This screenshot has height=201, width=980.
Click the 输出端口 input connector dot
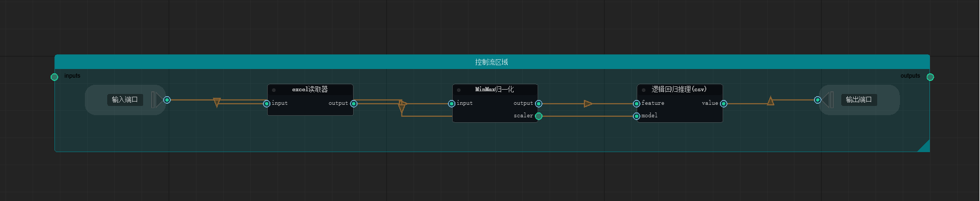click(x=817, y=100)
